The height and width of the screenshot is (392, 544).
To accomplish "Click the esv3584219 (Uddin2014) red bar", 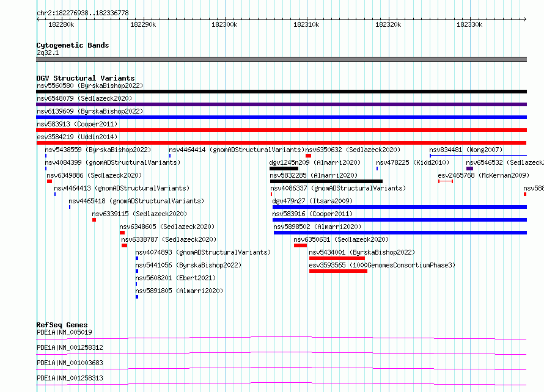I will [281, 143].
